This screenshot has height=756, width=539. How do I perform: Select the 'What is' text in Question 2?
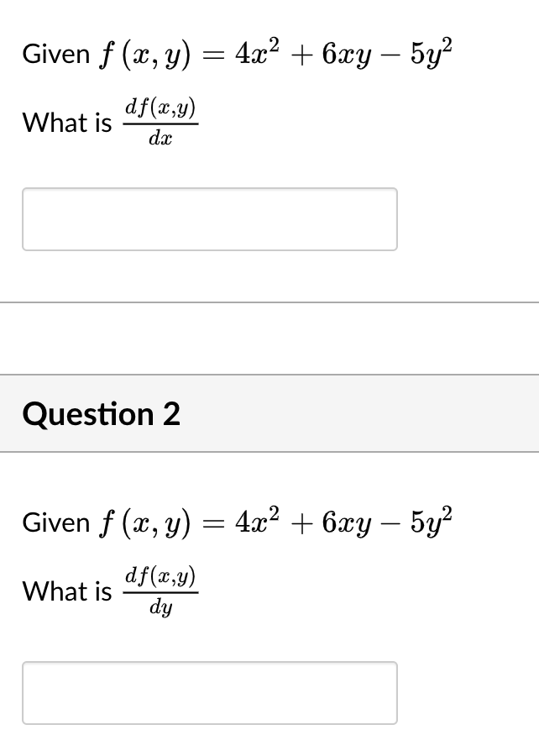pos(66,591)
